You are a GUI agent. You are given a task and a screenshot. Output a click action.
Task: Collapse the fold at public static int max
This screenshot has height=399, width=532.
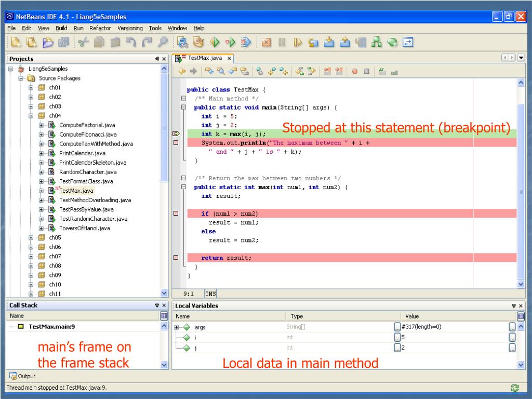[x=183, y=187]
